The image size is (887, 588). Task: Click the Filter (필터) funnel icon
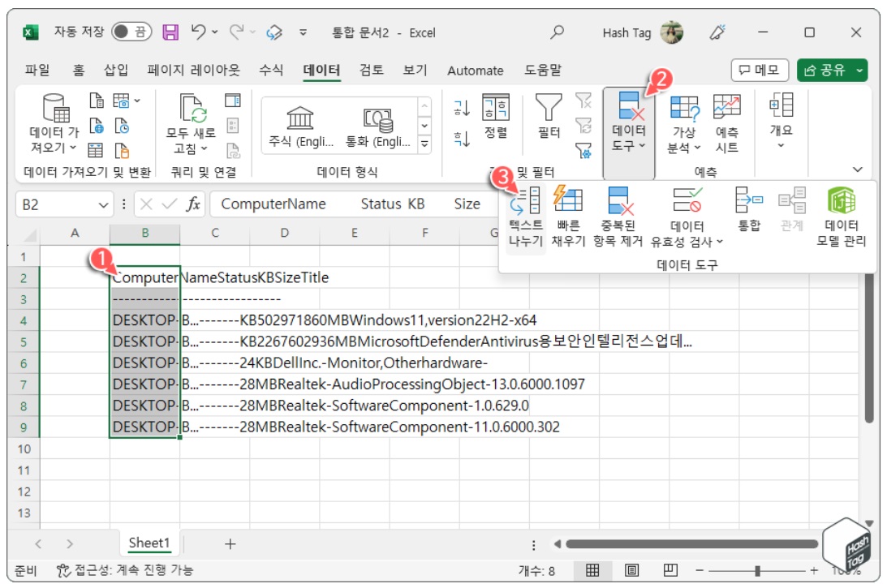coord(549,117)
